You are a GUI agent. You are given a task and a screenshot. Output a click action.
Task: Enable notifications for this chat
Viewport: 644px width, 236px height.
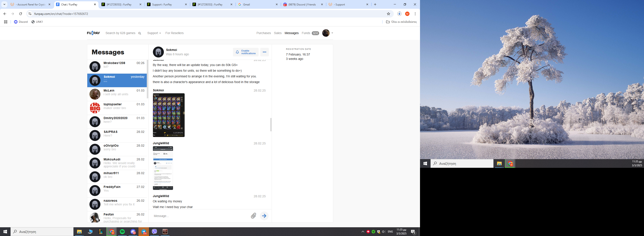(x=245, y=52)
